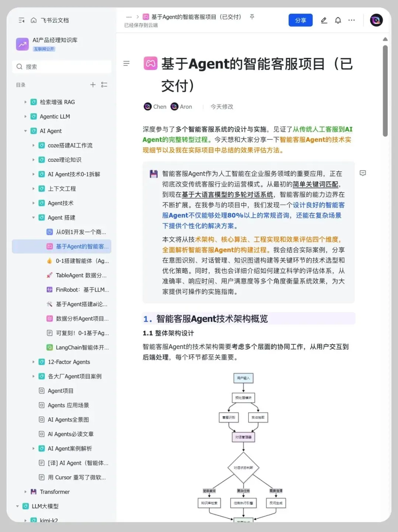Focus the 搜索 search field

tap(62, 67)
